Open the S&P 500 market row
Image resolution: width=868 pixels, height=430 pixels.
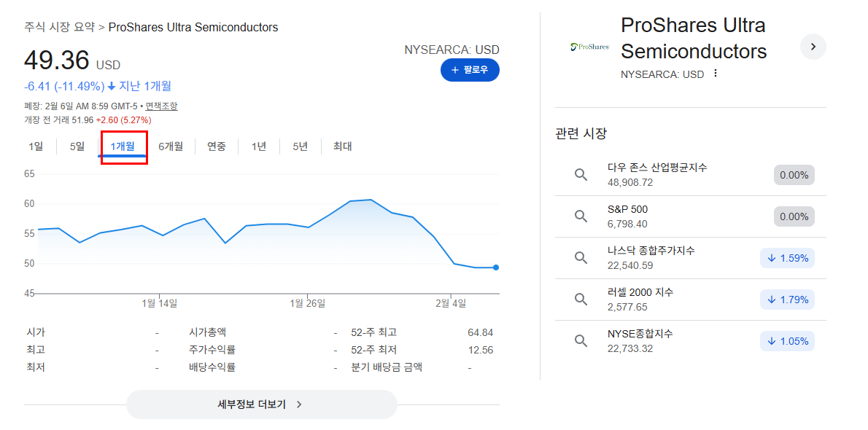point(690,216)
